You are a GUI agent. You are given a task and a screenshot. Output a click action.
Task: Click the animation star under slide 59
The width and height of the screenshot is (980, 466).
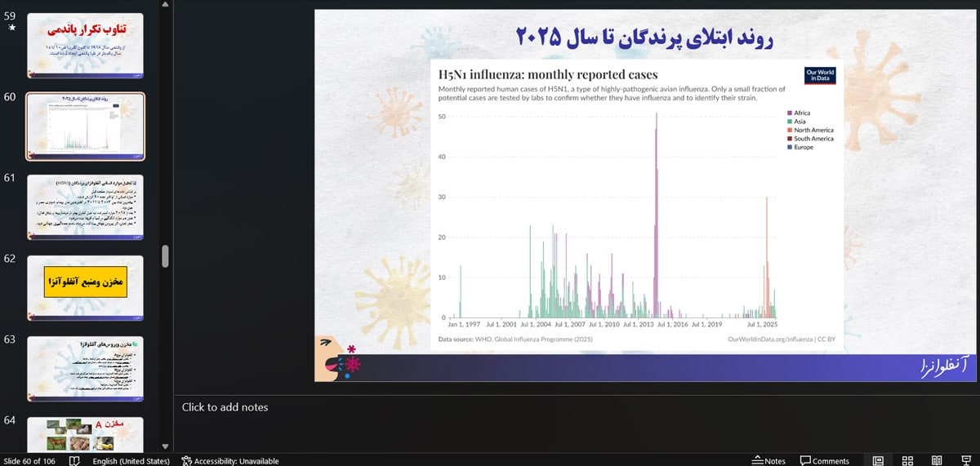click(x=11, y=28)
